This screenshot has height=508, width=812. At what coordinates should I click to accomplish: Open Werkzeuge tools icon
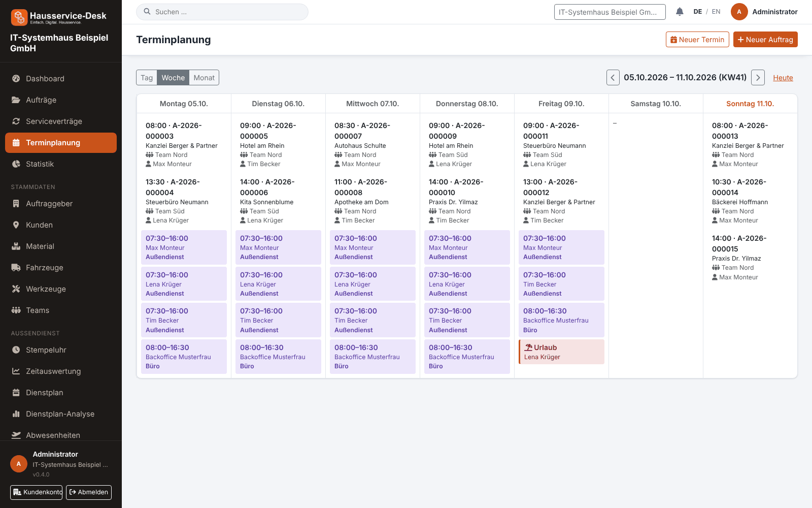(16, 289)
